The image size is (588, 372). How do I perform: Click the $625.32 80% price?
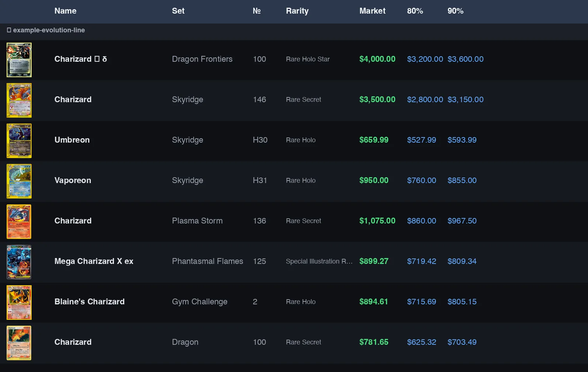pos(422,342)
